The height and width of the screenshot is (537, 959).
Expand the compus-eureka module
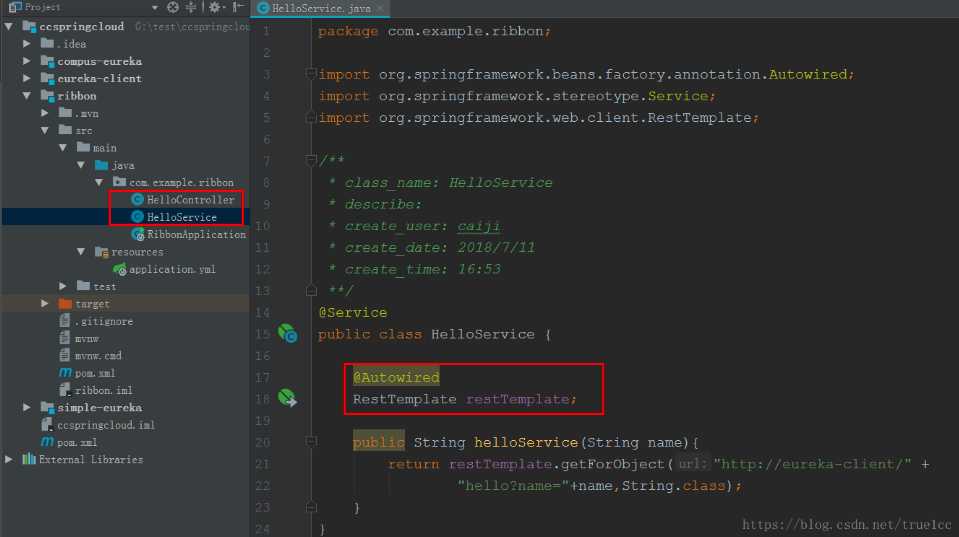pyautogui.click(x=26, y=61)
